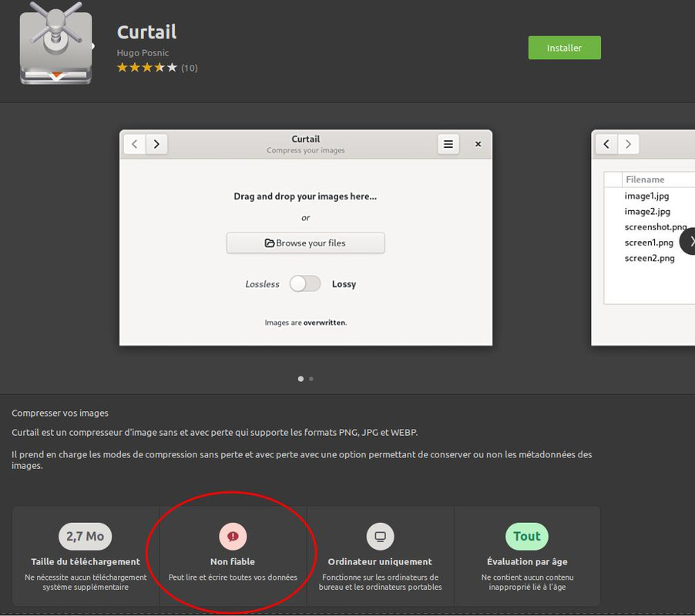The image size is (695, 616).
Task: Click the developer name Hugo Posnic
Action: click(143, 52)
